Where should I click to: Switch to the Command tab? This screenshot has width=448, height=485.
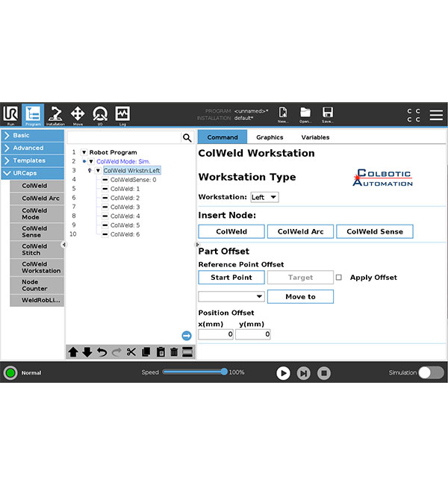click(x=223, y=137)
